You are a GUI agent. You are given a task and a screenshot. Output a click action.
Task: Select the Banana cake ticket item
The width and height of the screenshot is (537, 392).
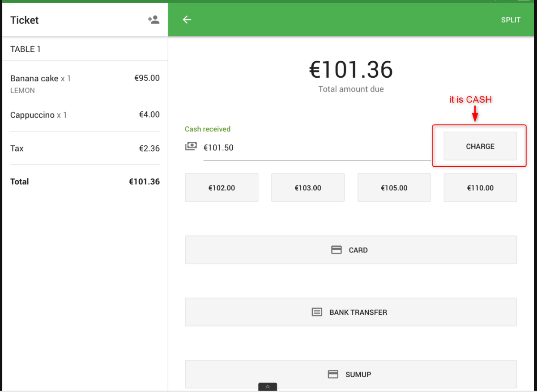click(85, 84)
